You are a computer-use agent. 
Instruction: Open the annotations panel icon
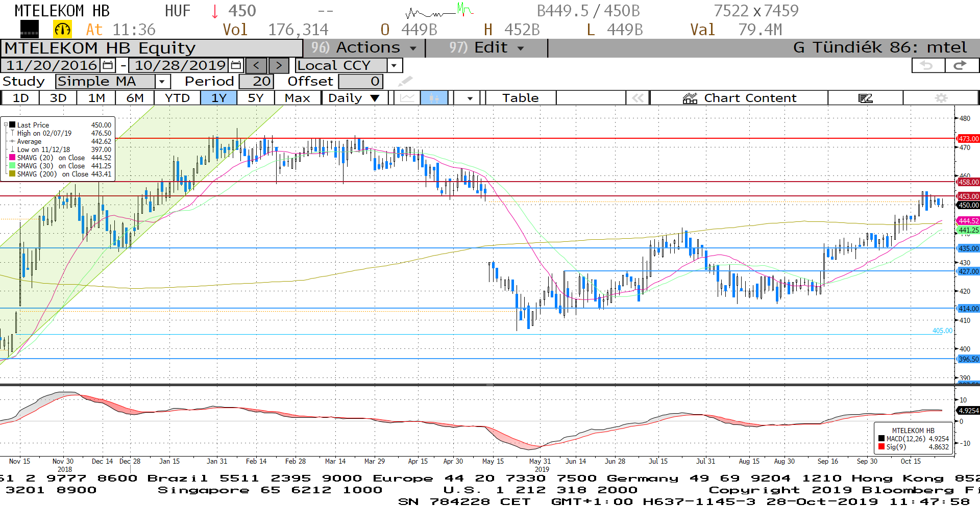[866, 98]
